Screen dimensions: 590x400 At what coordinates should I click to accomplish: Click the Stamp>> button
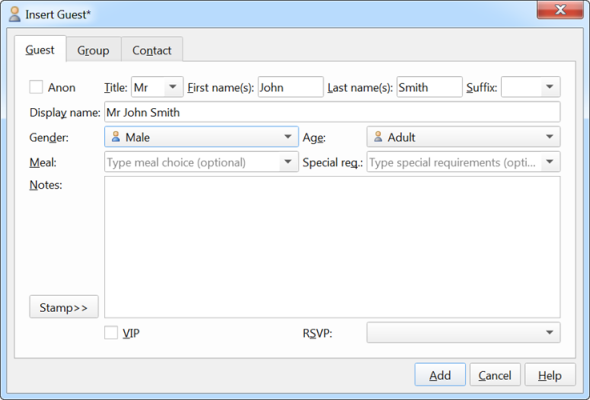point(64,307)
